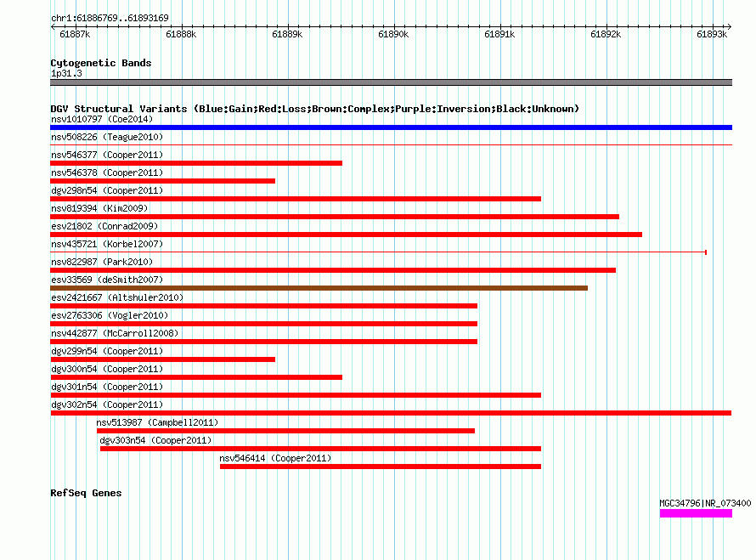Click the brown complex bar of esv33569

[x=319, y=288]
